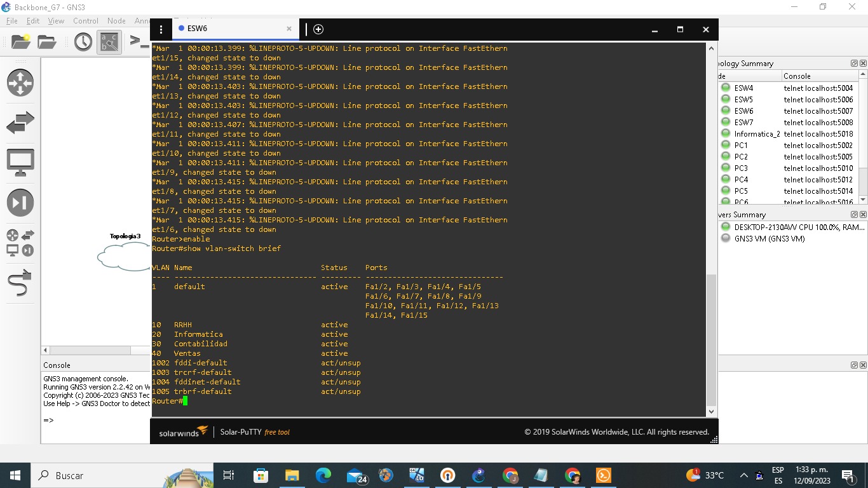Open snapshots with the clock toolbar icon

(x=83, y=42)
